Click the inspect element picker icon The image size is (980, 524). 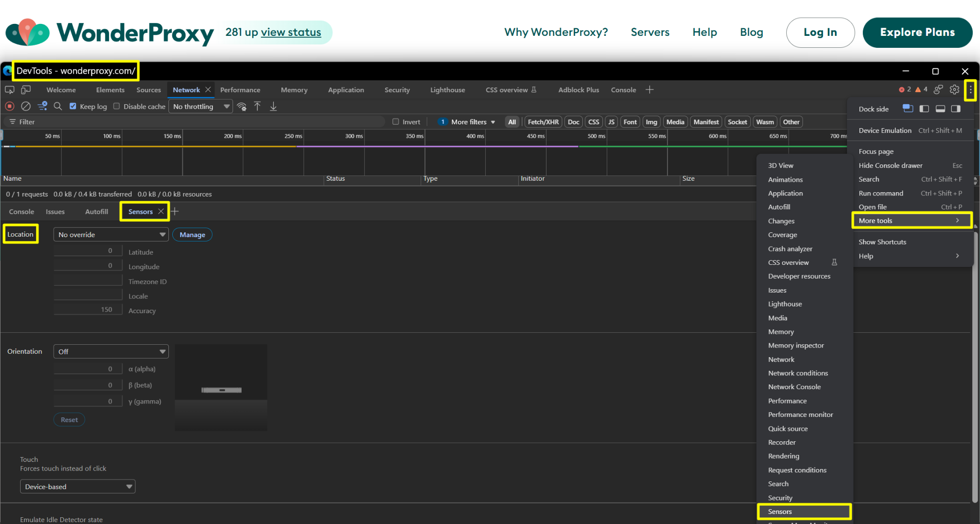(x=9, y=89)
